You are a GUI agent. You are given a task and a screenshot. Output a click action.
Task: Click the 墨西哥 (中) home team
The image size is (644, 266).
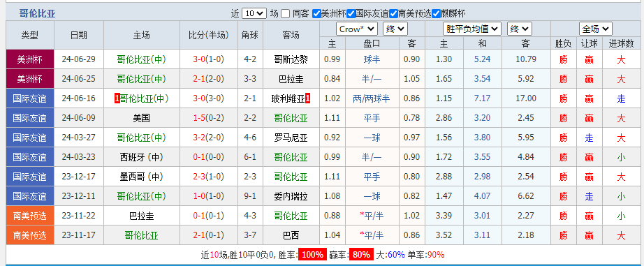(x=141, y=177)
